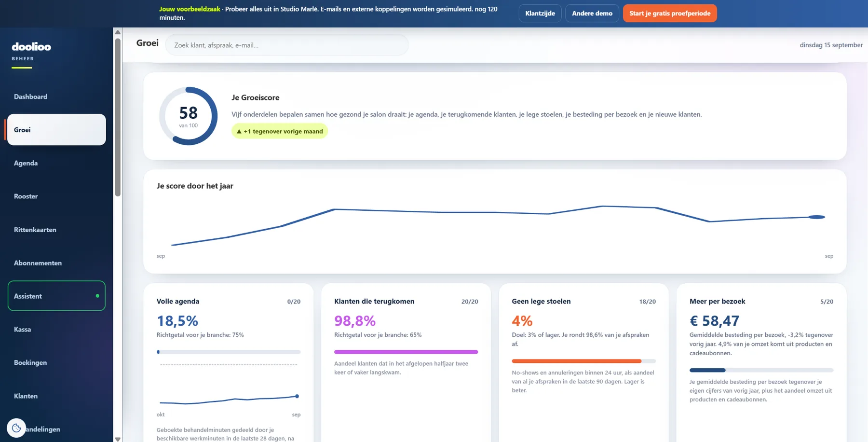868x442 pixels.
Task: Open Klanten in the sidebar
Action: (x=56, y=396)
